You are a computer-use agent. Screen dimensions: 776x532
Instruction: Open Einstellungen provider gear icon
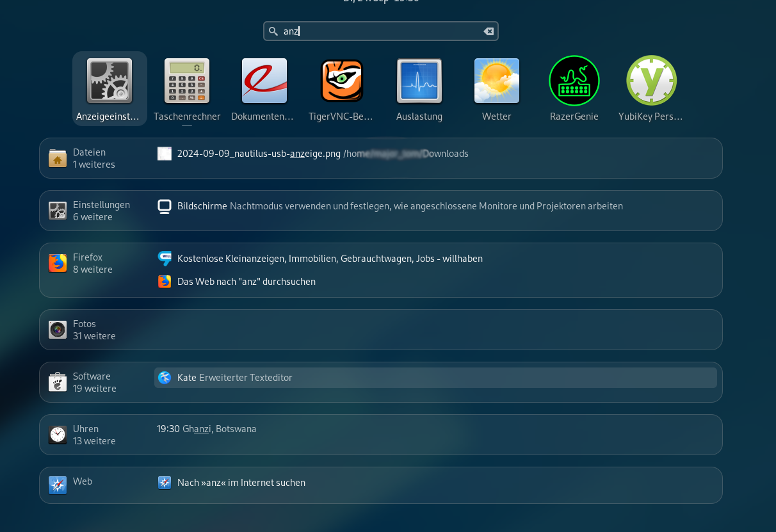pos(58,211)
